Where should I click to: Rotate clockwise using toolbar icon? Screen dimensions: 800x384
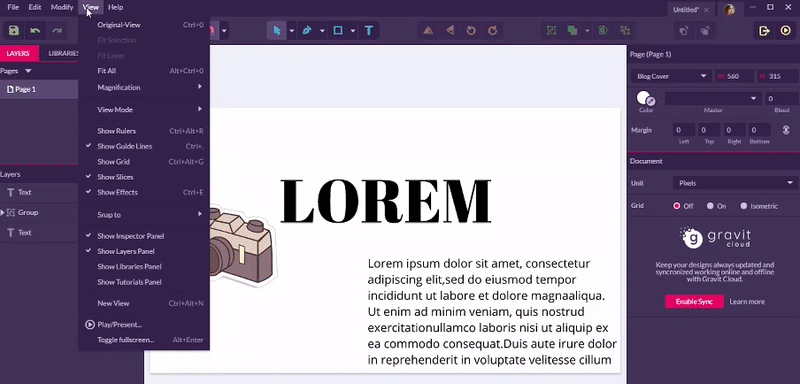pyautogui.click(x=492, y=31)
